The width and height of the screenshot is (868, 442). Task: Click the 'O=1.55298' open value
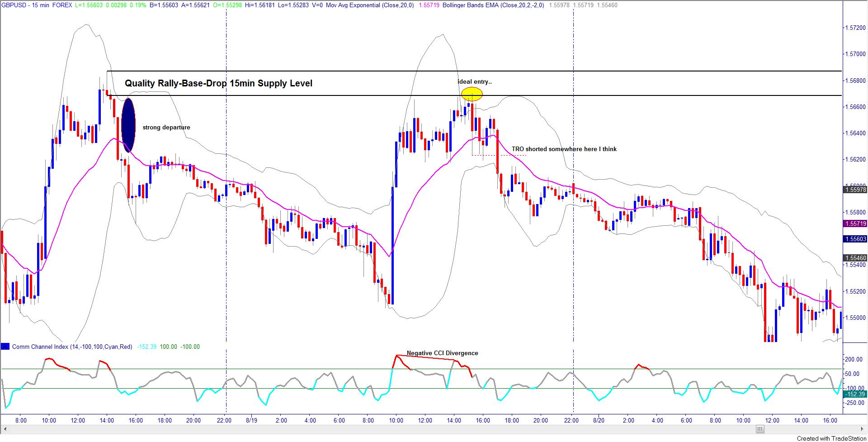(x=227, y=5)
